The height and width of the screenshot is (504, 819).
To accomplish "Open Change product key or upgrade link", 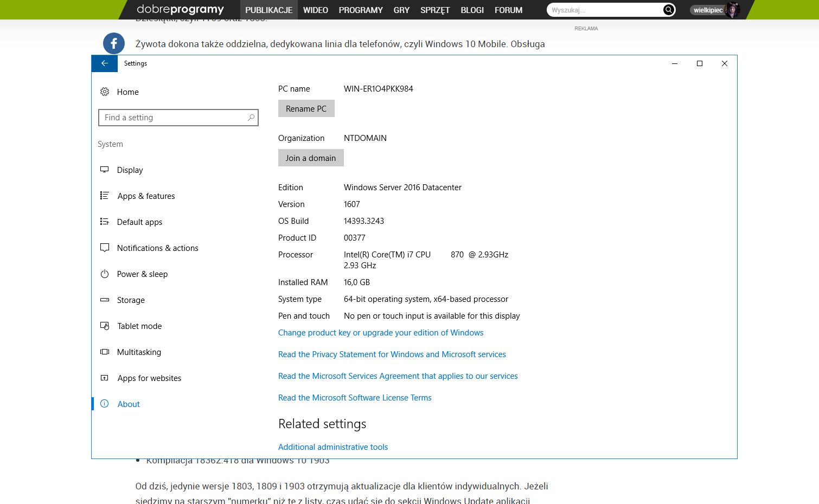I will tap(381, 333).
